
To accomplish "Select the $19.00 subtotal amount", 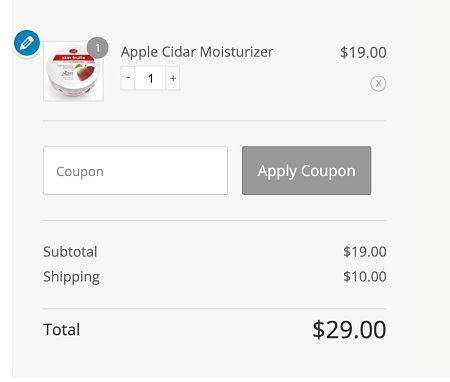I will [x=365, y=252].
